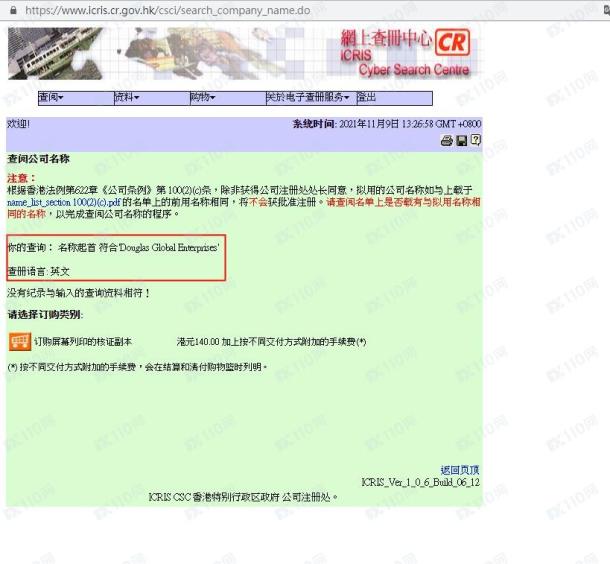This screenshot has height=564, width=610.
Task: Click the print page icon
Action: pos(447,140)
